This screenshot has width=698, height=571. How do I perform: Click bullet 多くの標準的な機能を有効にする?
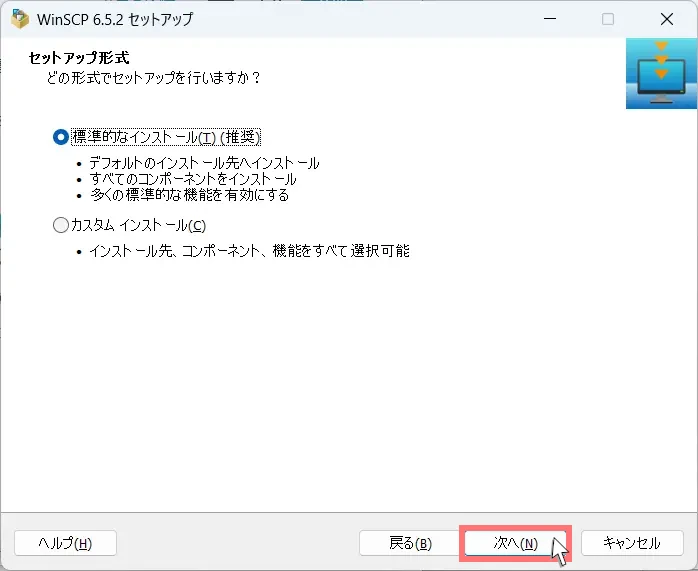(x=190, y=195)
